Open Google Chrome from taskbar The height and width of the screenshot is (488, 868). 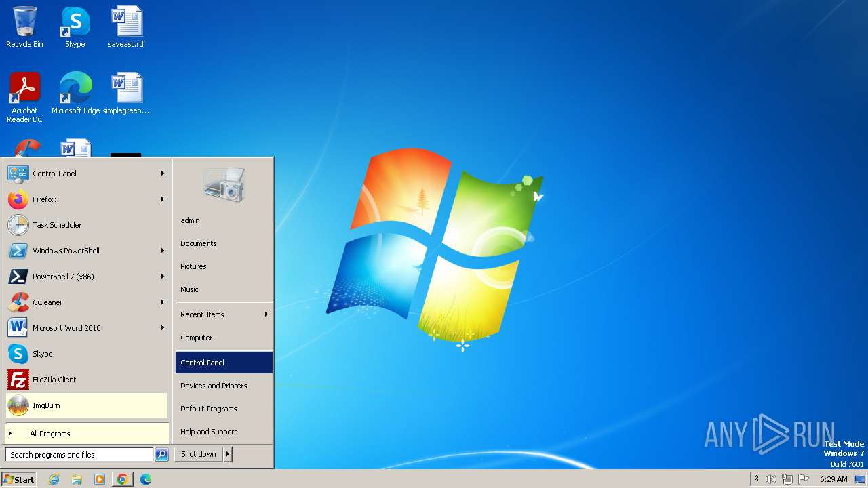coord(123,479)
